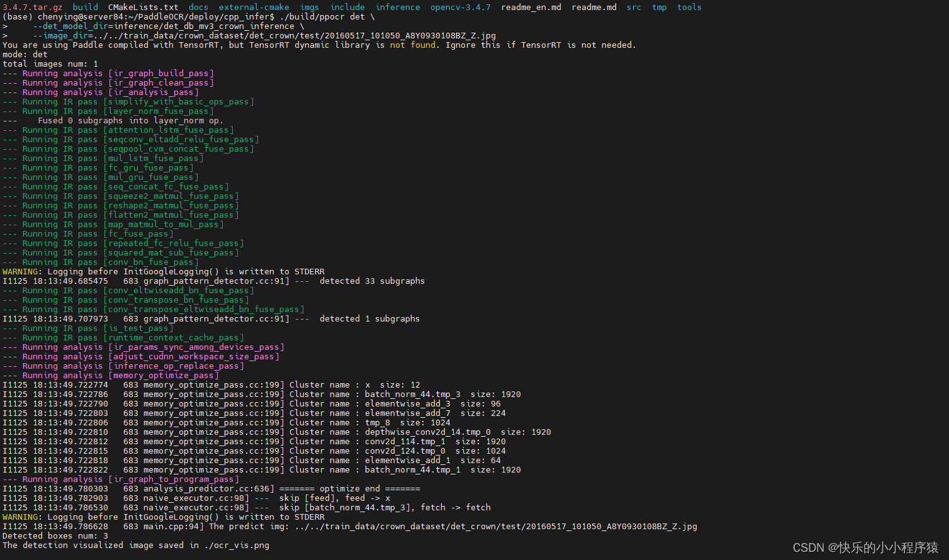
Task: Click the reshape2_matmul_fuse_pass line
Action: click(121, 206)
